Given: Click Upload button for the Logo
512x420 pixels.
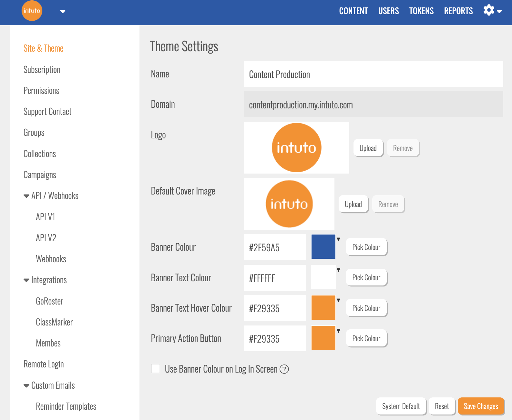Looking at the screenshot, I should click(x=368, y=148).
